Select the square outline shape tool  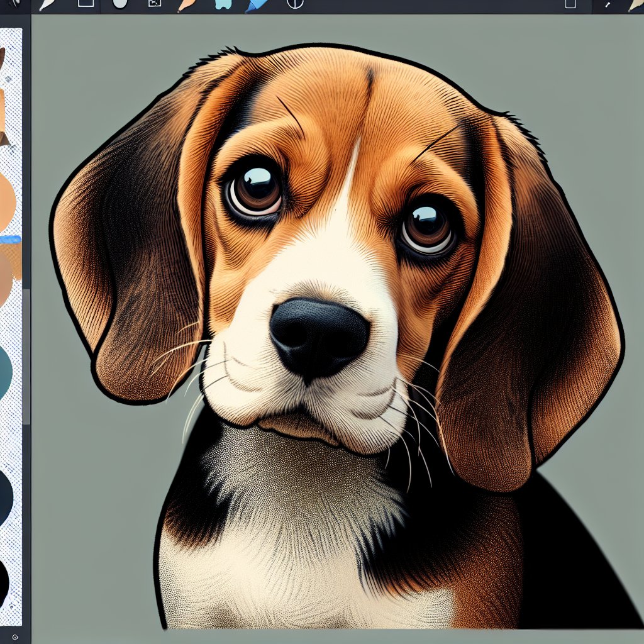86,3
